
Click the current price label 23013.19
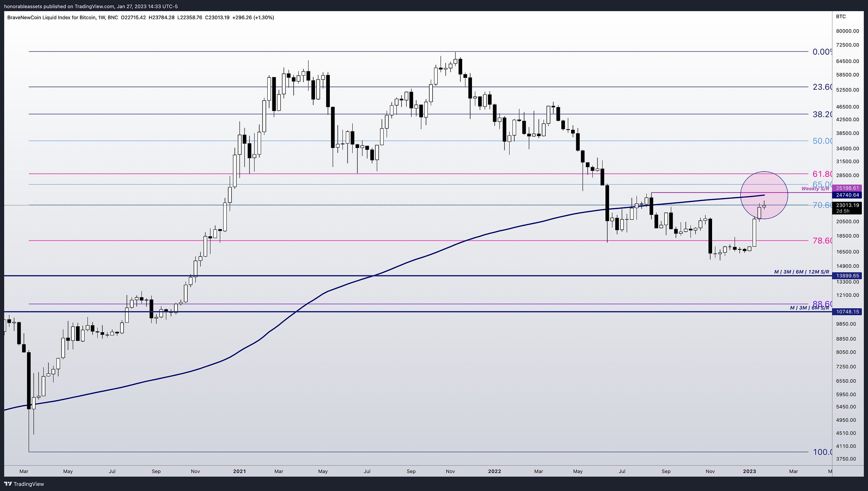click(x=847, y=205)
